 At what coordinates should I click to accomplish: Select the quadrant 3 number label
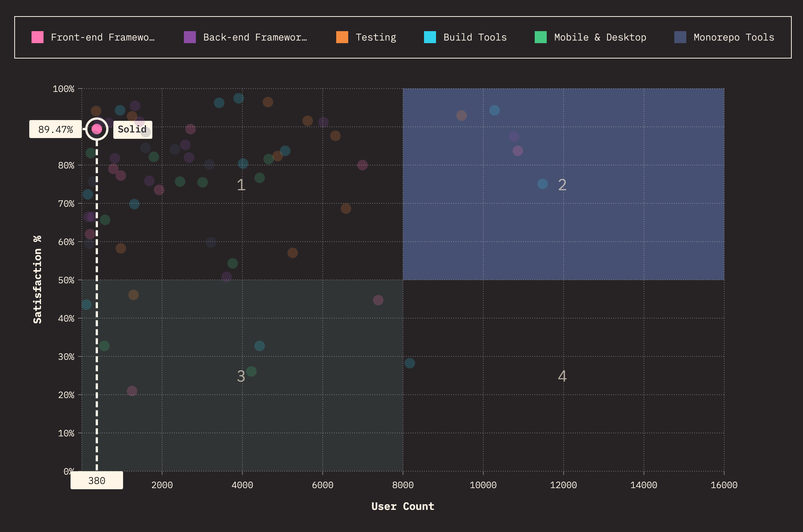(241, 376)
